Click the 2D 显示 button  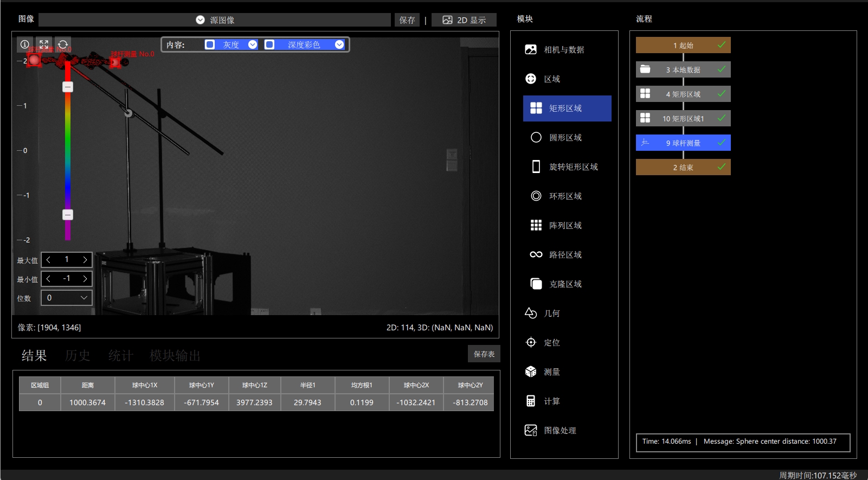click(x=464, y=20)
